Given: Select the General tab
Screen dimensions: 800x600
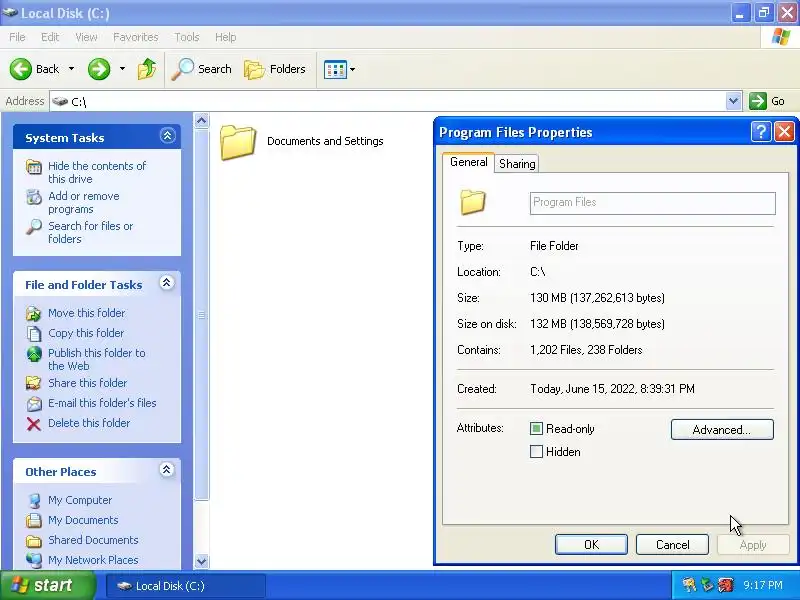Looking at the screenshot, I should coord(468,162).
